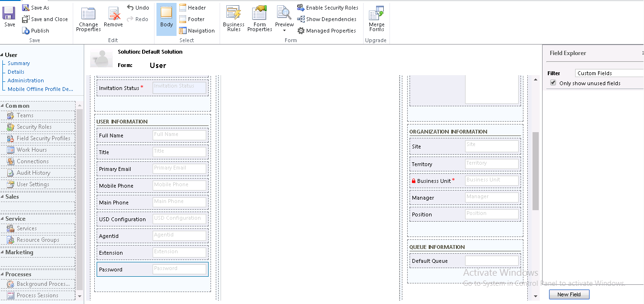This screenshot has height=304, width=644.
Task: Expand the Preview dropdown arrow
Action: [x=284, y=31]
